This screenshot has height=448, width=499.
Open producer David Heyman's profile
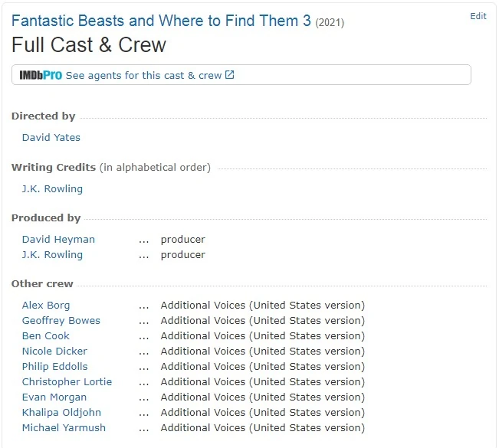pos(58,240)
